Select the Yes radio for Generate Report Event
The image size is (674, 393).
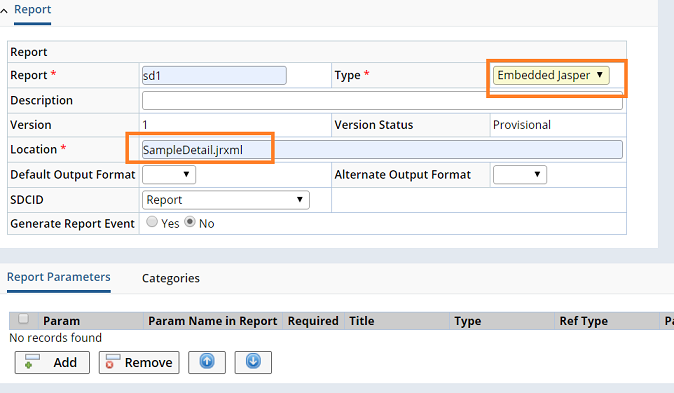[x=152, y=222]
